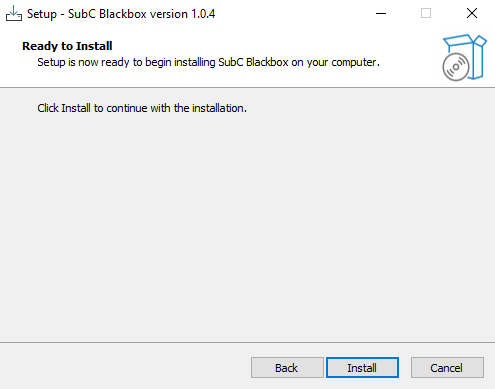Click the 'Setup is now ready' description line
This screenshot has height=389, width=495.
click(x=208, y=62)
